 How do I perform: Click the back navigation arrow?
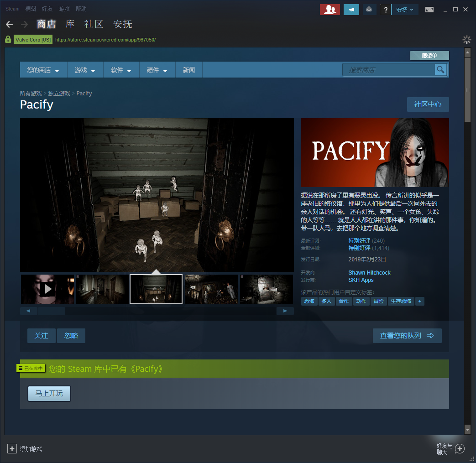[10, 24]
